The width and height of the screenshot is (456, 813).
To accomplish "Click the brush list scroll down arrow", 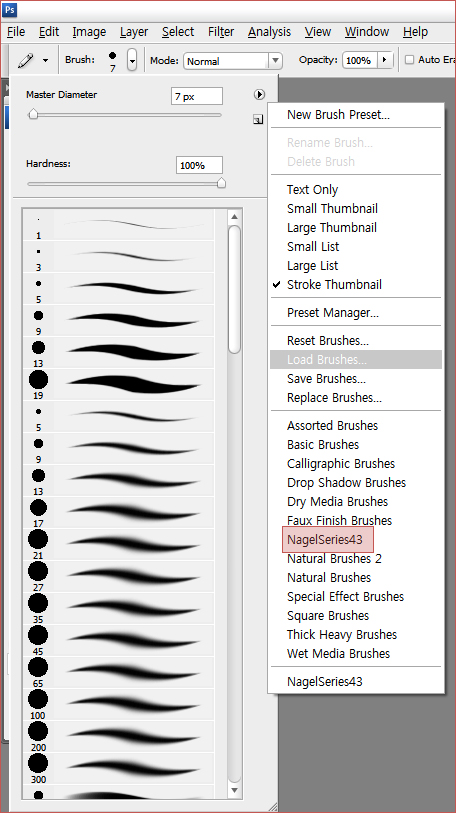I will (x=234, y=790).
